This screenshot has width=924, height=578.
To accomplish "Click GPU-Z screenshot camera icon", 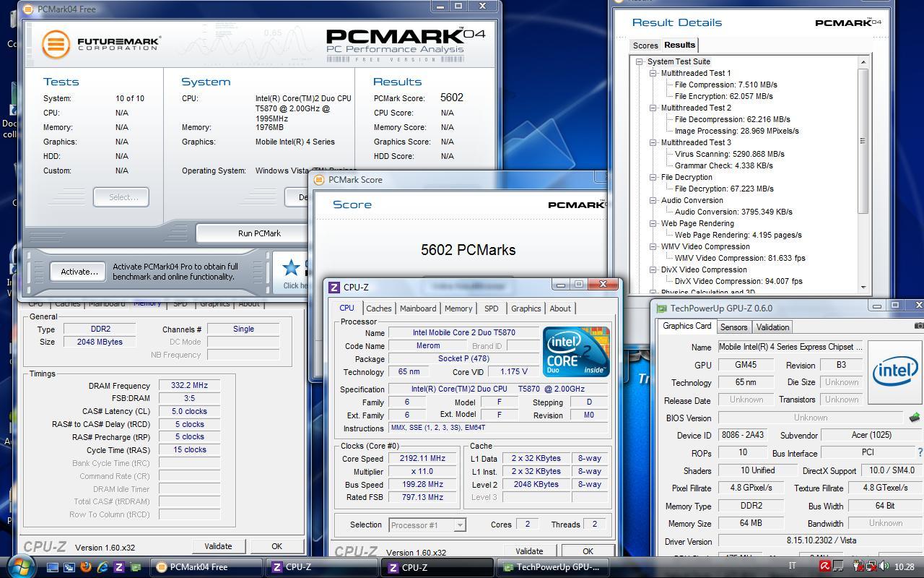I will click(918, 327).
